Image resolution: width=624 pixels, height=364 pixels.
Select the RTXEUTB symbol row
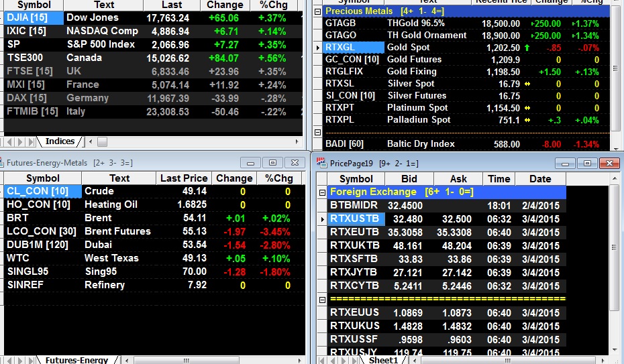446,233
